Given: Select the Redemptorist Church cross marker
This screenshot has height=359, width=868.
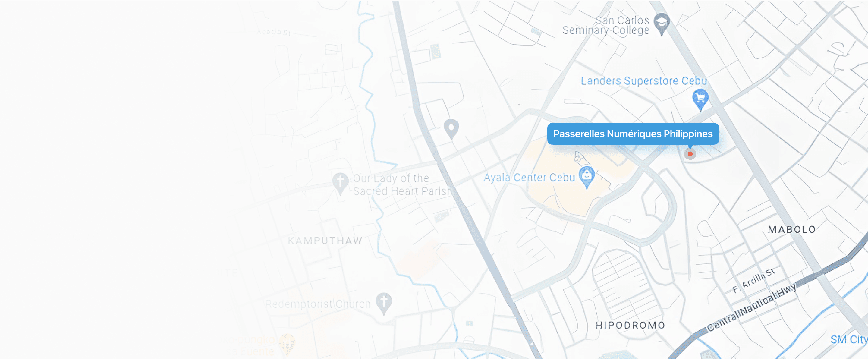Looking at the screenshot, I should (384, 303).
